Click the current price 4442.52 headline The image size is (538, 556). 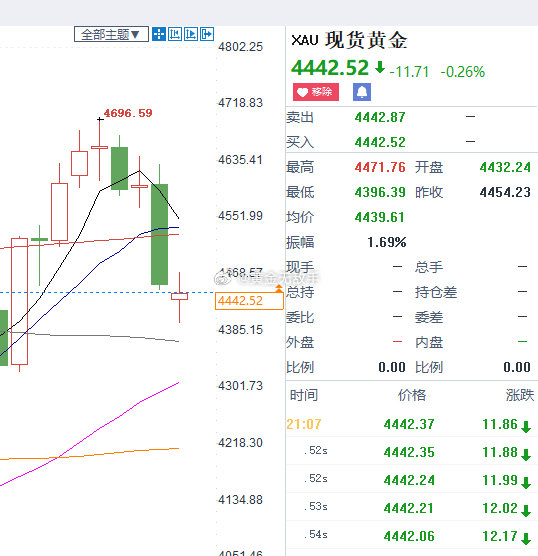(x=330, y=67)
